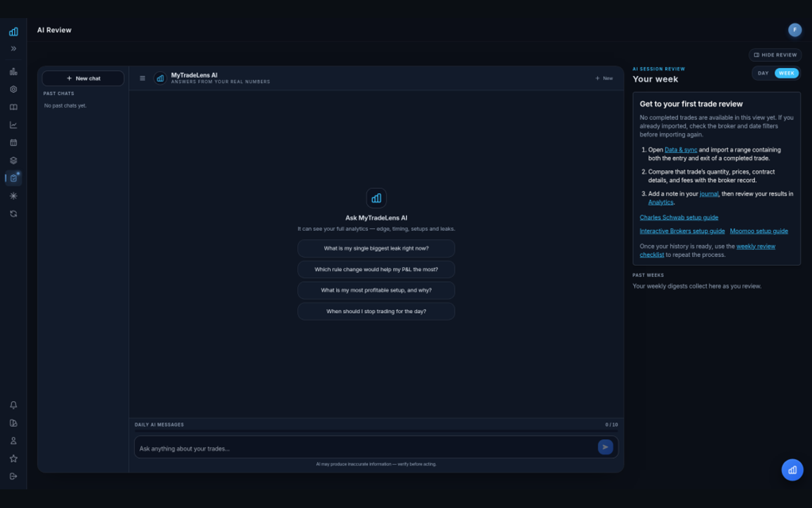Open the hexagon icon in sidebar

14,89
